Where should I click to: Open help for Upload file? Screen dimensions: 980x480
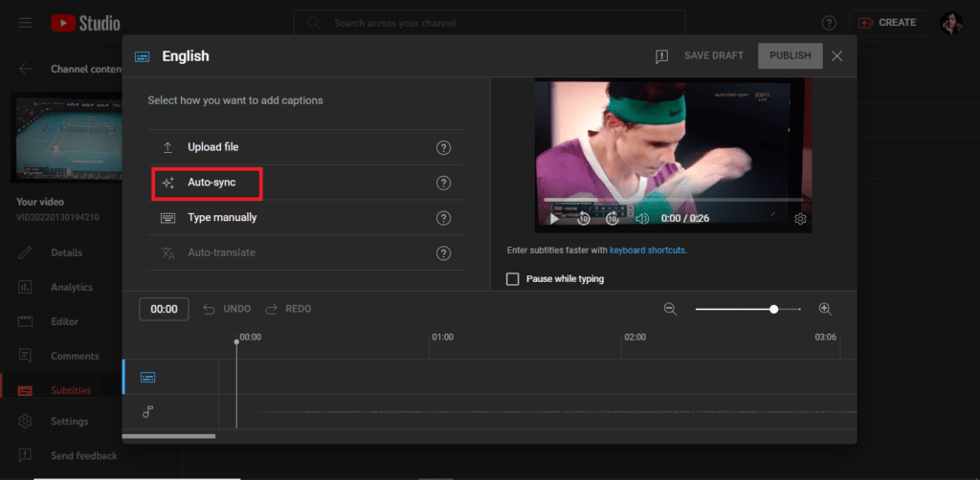point(443,148)
